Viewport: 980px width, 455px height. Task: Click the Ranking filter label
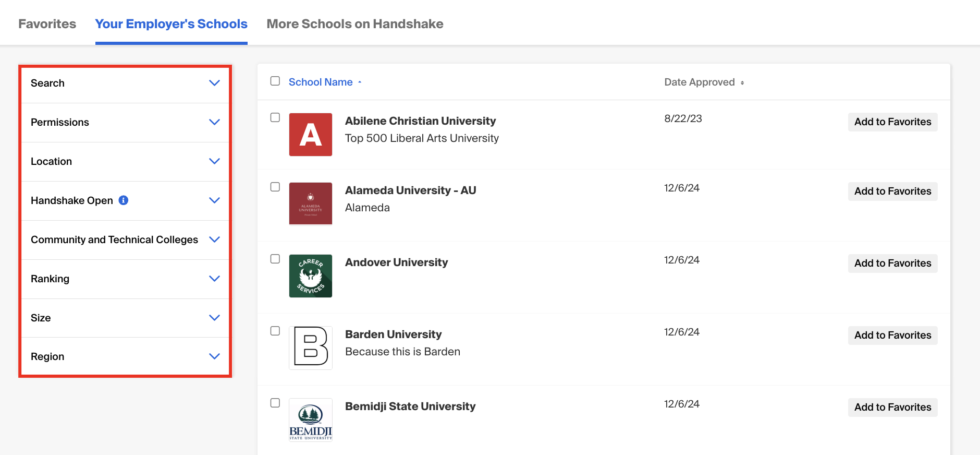50,279
